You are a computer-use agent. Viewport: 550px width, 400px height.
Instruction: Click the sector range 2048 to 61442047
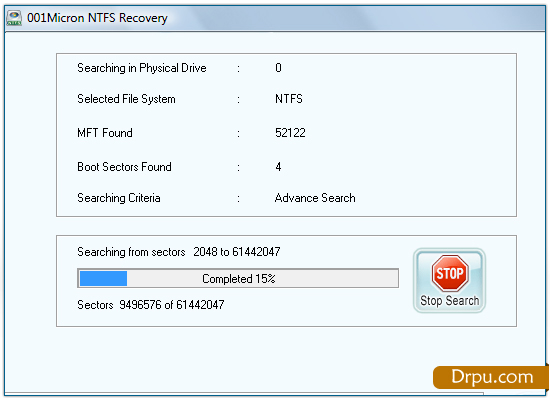237,252
